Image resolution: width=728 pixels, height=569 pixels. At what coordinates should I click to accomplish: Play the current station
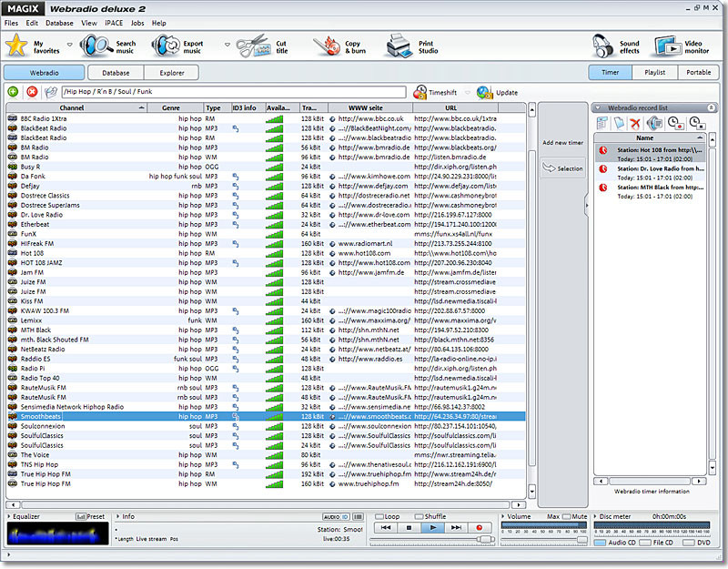(x=433, y=528)
